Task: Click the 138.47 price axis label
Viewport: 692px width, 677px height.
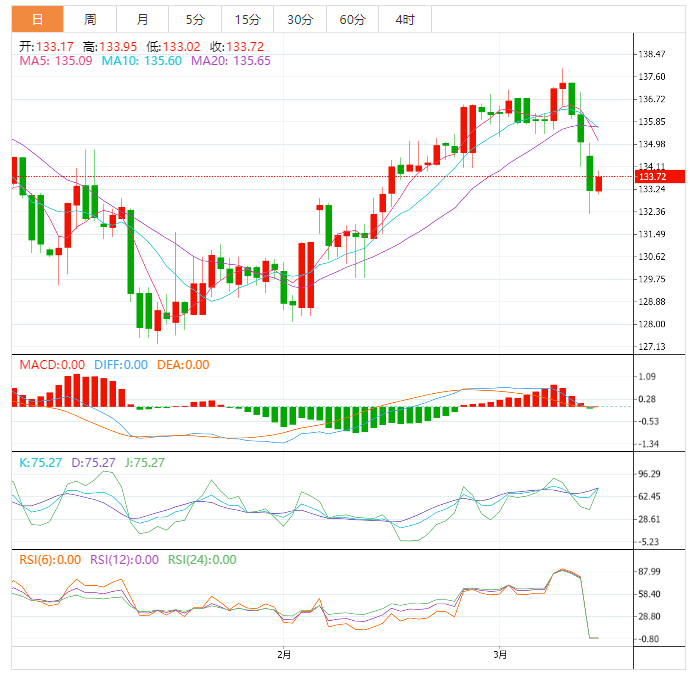Action: click(652, 54)
